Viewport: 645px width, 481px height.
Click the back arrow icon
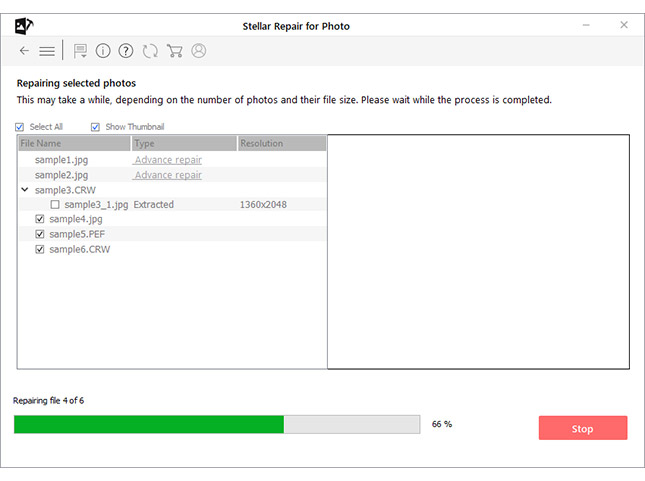click(24, 51)
